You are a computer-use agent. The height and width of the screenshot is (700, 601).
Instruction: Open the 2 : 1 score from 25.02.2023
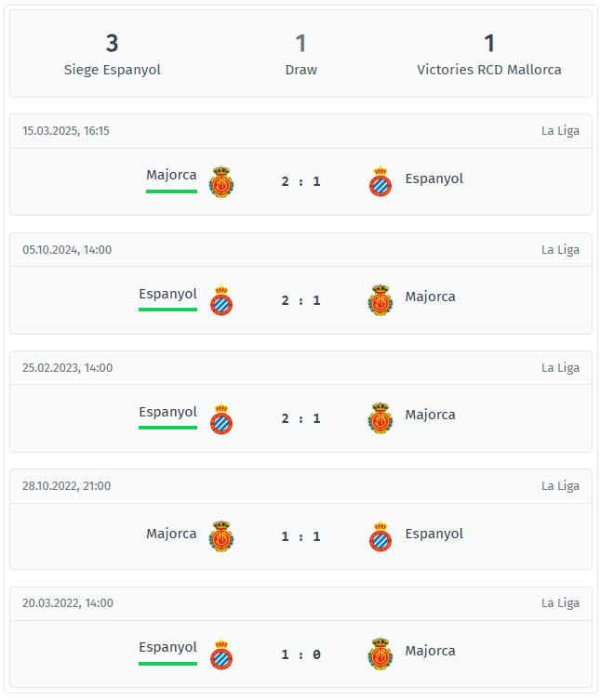(x=300, y=418)
